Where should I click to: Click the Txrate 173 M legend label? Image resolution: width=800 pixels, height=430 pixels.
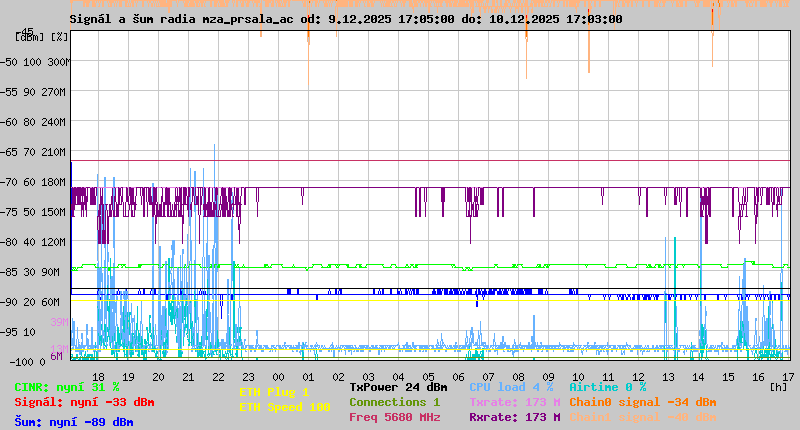pyautogui.click(x=514, y=402)
